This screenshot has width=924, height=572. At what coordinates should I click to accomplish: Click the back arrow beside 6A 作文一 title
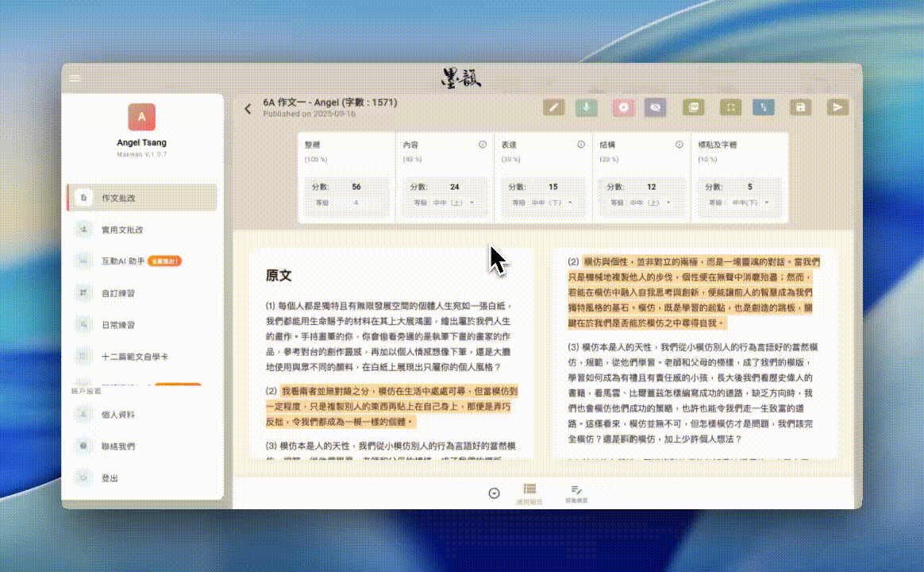point(248,109)
